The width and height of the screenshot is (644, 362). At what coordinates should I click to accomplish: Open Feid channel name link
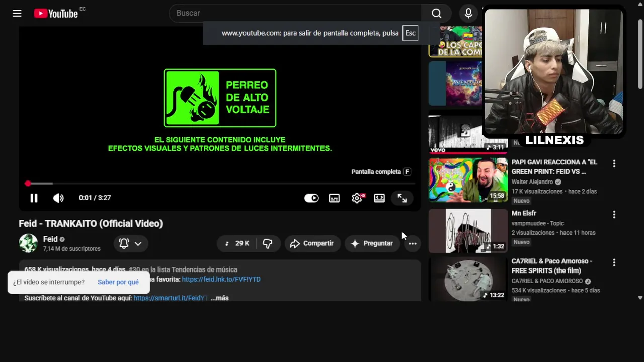pos(50,239)
